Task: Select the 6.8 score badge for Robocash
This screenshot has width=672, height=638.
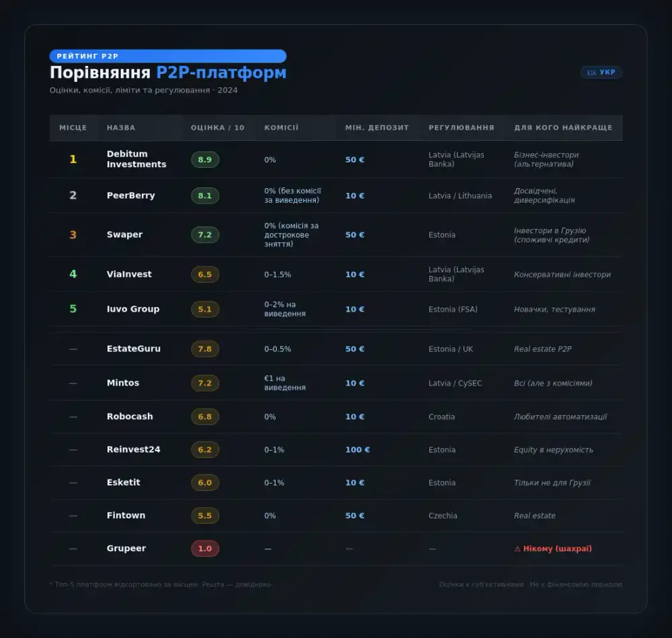Action: pos(205,416)
